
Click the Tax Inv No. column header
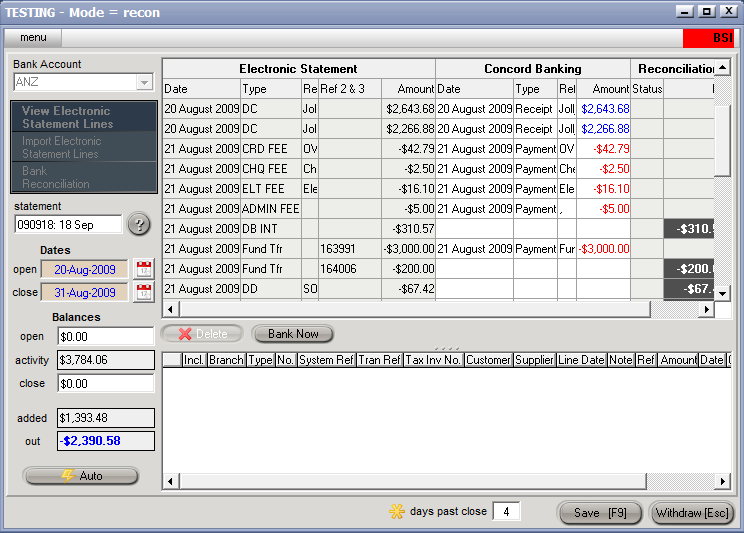coord(433,360)
